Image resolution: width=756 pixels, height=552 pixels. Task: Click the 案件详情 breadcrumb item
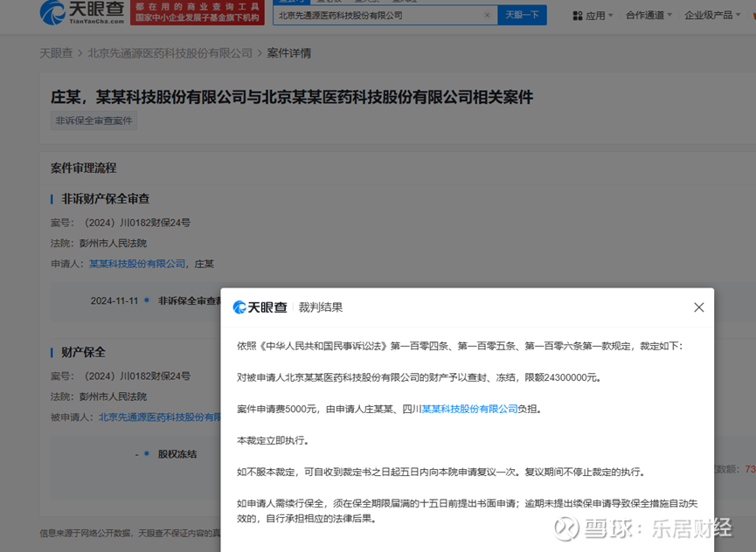coord(289,53)
